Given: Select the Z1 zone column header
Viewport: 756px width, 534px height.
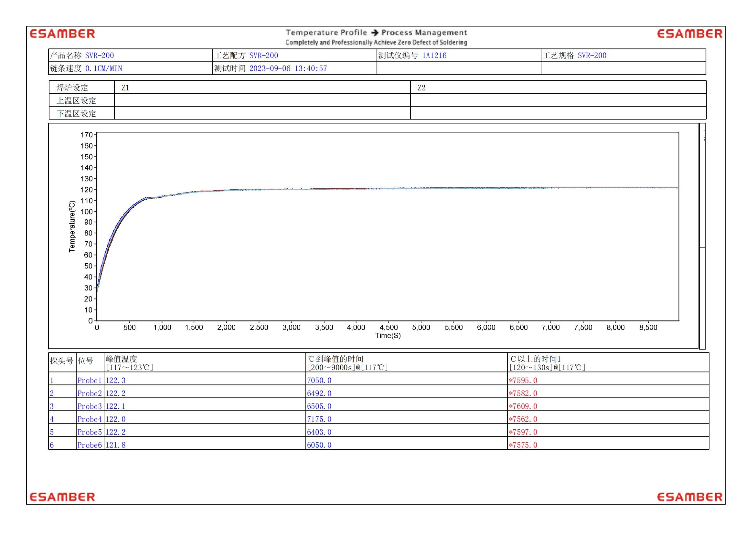Looking at the screenshot, I should click(125, 88).
